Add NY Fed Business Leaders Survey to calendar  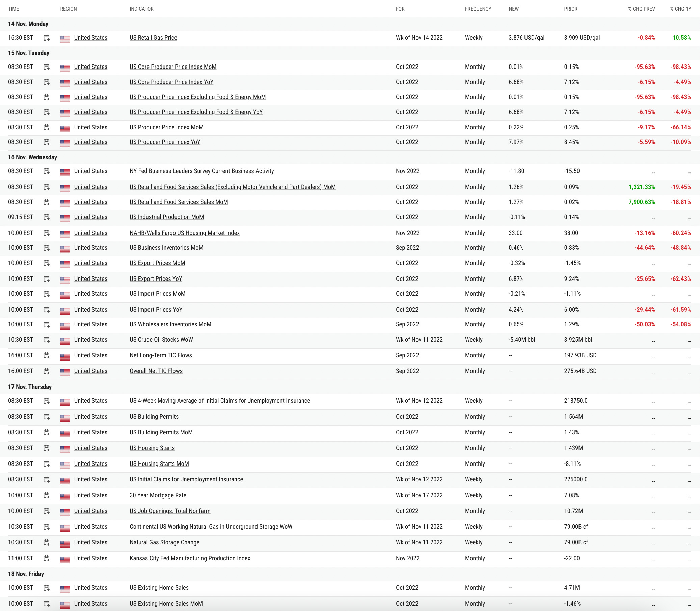point(47,171)
